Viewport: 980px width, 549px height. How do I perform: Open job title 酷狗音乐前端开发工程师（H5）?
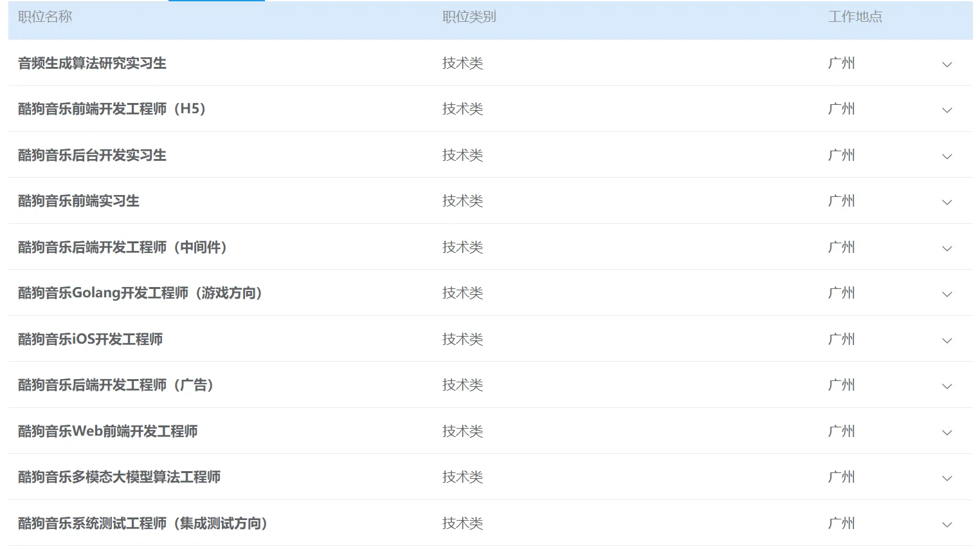click(x=112, y=109)
